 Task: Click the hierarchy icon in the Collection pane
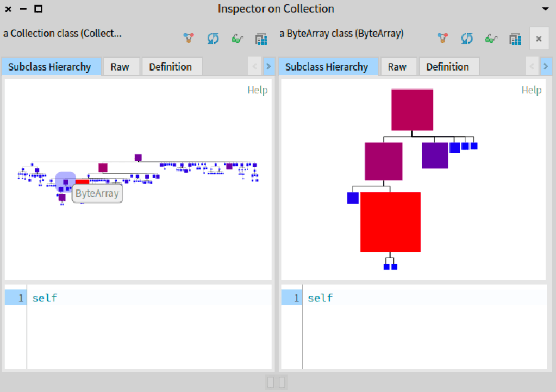click(x=188, y=39)
